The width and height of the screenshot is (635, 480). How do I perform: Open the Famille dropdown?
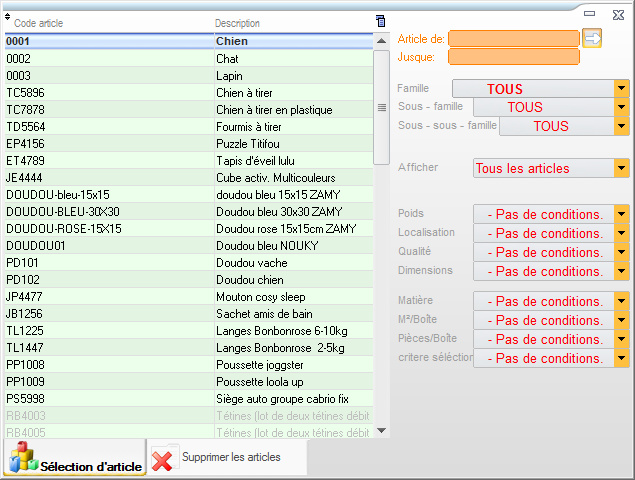click(621, 88)
